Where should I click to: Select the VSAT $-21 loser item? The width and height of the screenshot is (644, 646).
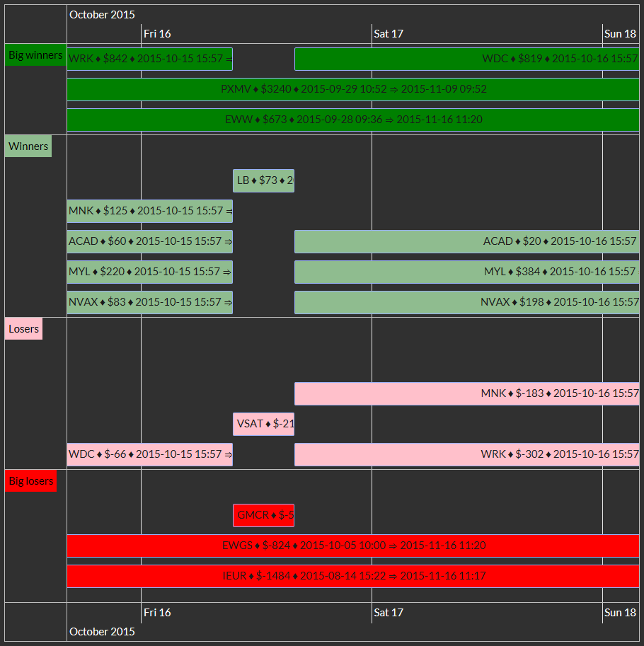coord(264,424)
